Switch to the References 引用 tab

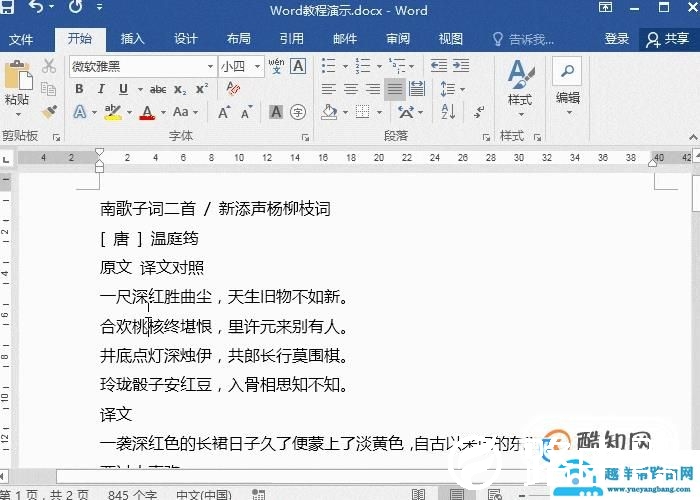[x=292, y=39]
